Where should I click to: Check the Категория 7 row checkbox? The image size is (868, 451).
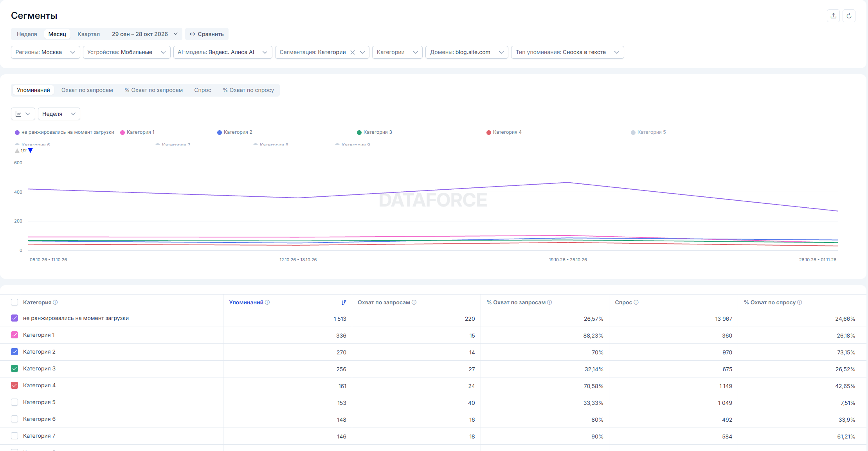(x=14, y=436)
